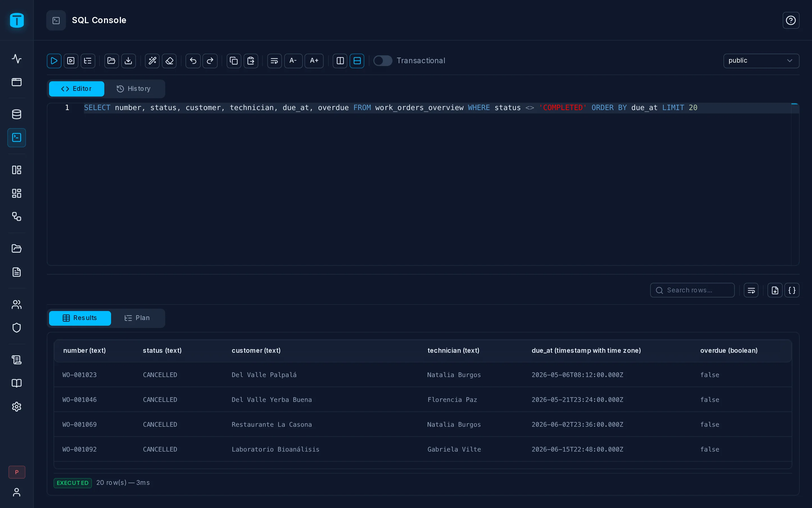Increase font size with A+ button
Viewport: 812px width, 508px height.
click(x=314, y=61)
